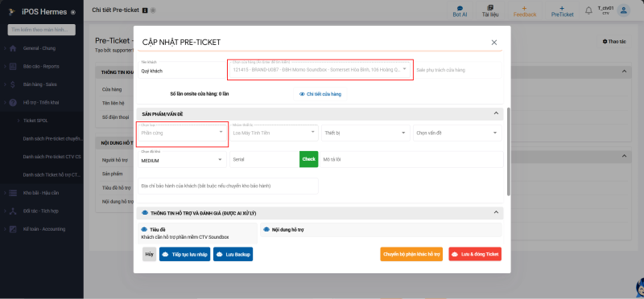Open the Thiết bị dropdown

point(365,133)
